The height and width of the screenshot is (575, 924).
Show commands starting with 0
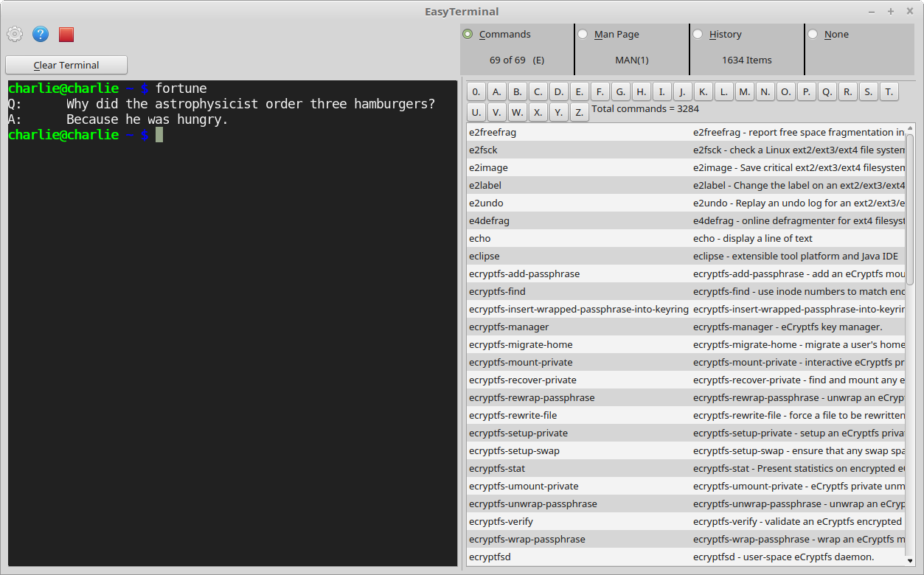click(x=476, y=91)
